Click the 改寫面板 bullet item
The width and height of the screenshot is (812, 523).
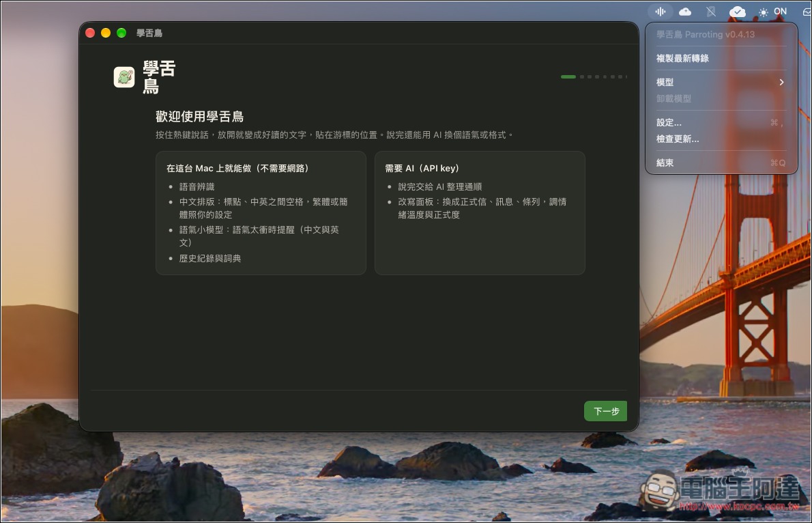pos(482,208)
